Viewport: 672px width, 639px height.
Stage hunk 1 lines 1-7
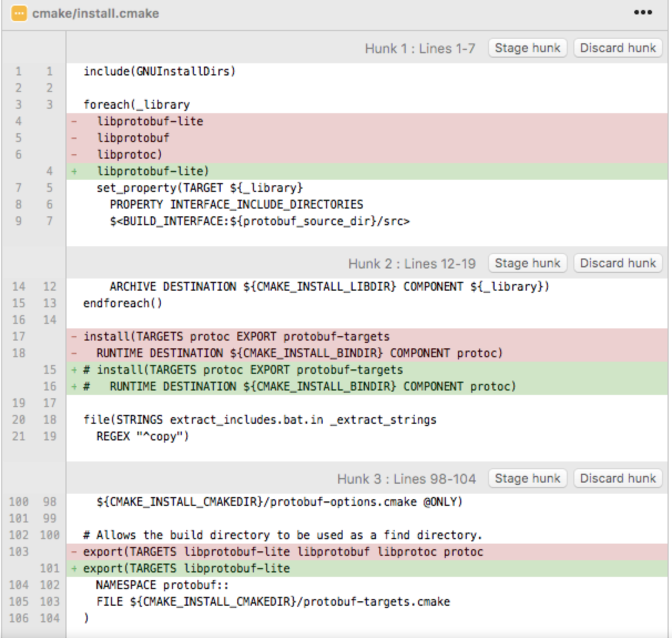pyautogui.click(x=527, y=48)
